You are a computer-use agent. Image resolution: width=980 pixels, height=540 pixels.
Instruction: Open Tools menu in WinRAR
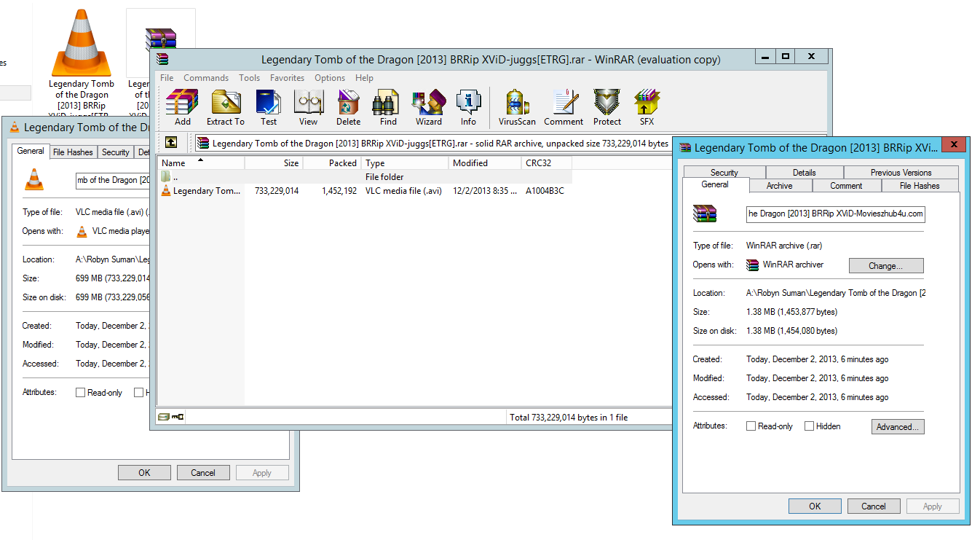[249, 78]
